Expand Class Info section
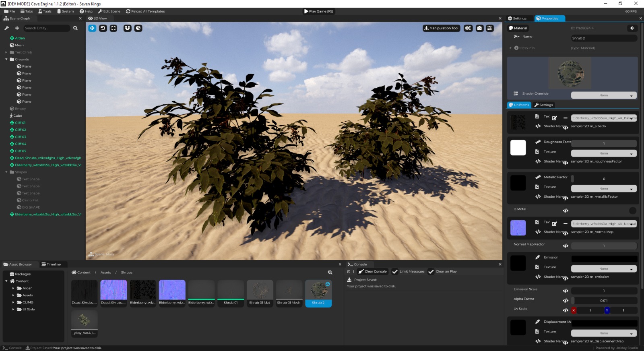 [x=511, y=48]
